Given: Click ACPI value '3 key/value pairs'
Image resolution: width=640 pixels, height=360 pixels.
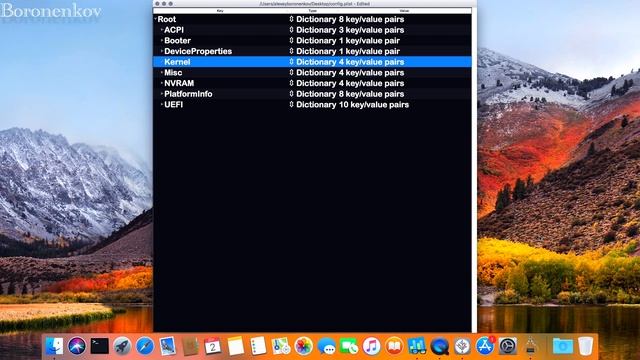Looking at the screenshot, I should tap(371, 30).
